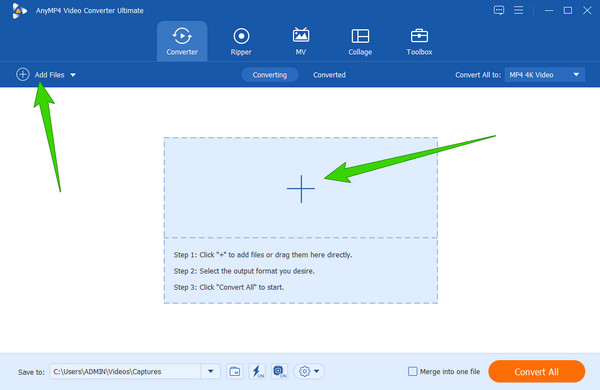Toggle the GPU hardware acceleration icon
Viewport: 600px width, 390px height.
(279, 371)
